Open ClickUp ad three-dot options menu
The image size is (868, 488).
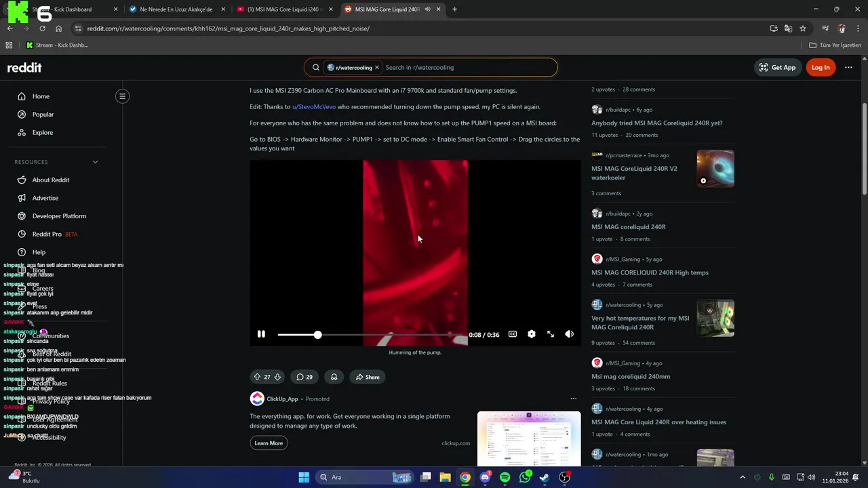(574, 399)
